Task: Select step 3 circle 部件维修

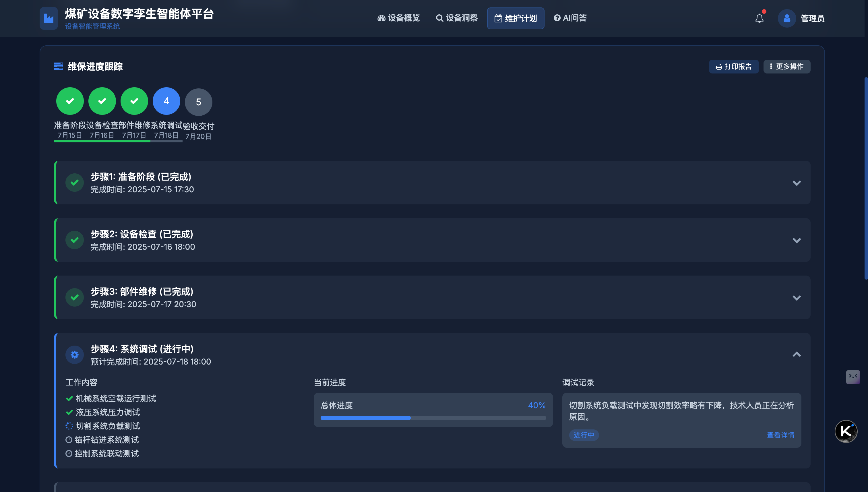Action: tap(134, 101)
